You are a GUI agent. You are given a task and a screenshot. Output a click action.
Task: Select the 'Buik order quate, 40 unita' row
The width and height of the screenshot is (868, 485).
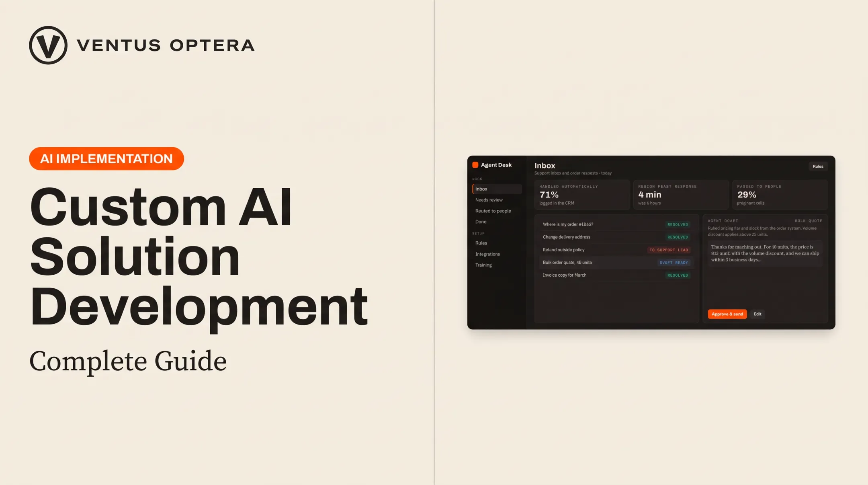point(616,263)
